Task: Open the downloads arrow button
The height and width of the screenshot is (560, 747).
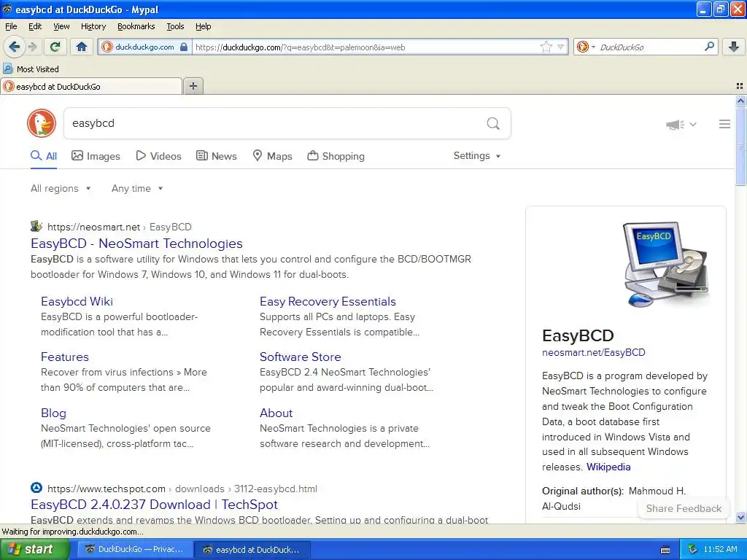Action: (x=734, y=47)
